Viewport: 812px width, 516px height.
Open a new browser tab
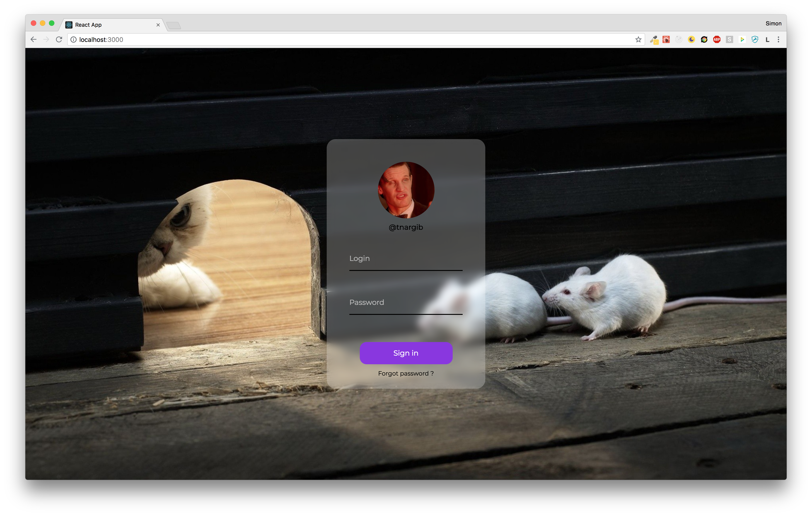tap(174, 26)
